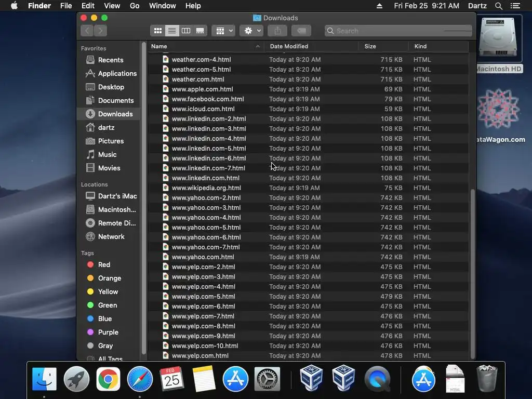The width and height of the screenshot is (532, 399).
Task: Open the Edit menu
Action: click(x=88, y=6)
